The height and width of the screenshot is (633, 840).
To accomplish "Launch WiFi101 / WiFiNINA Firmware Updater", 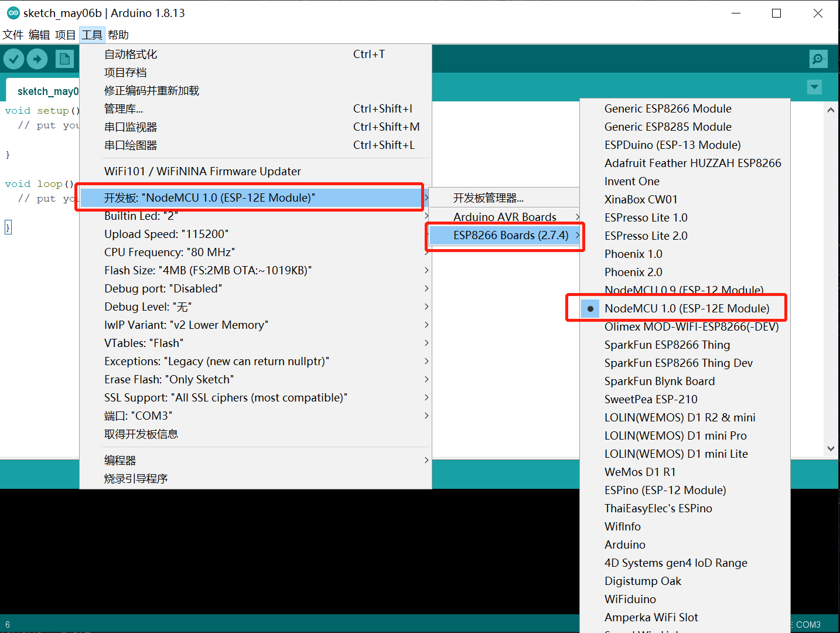I will click(255, 172).
